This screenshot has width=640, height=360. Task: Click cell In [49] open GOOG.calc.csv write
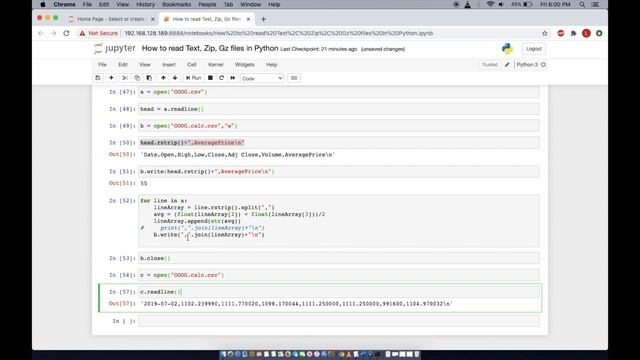coord(339,126)
